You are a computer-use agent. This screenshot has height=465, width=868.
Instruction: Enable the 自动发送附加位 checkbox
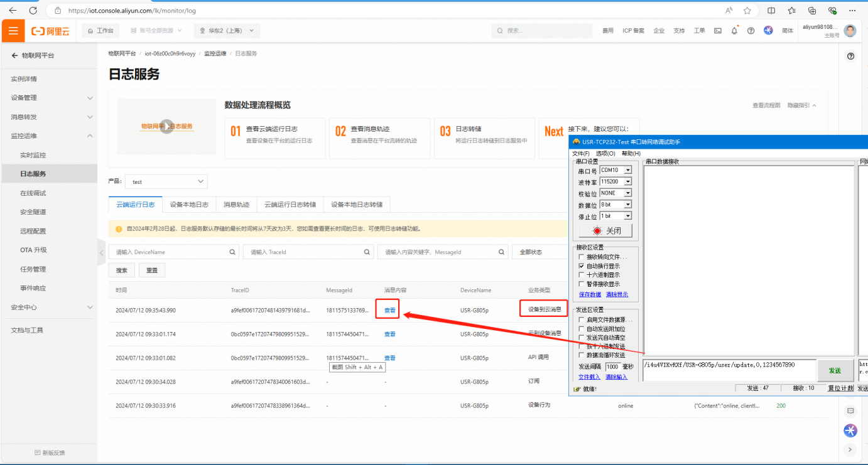(x=582, y=329)
